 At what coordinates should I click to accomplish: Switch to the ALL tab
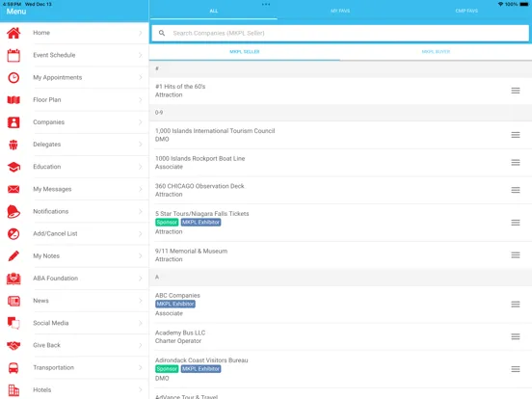tap(213, 11)
